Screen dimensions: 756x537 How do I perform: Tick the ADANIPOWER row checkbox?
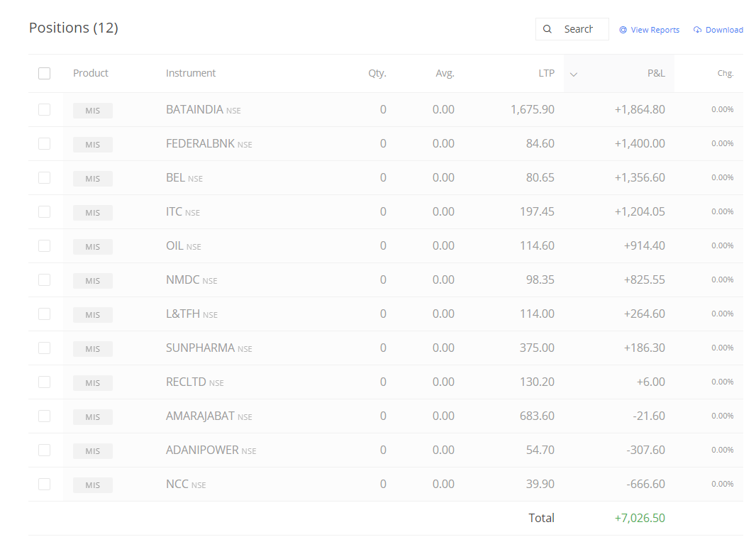click(45, 450)
